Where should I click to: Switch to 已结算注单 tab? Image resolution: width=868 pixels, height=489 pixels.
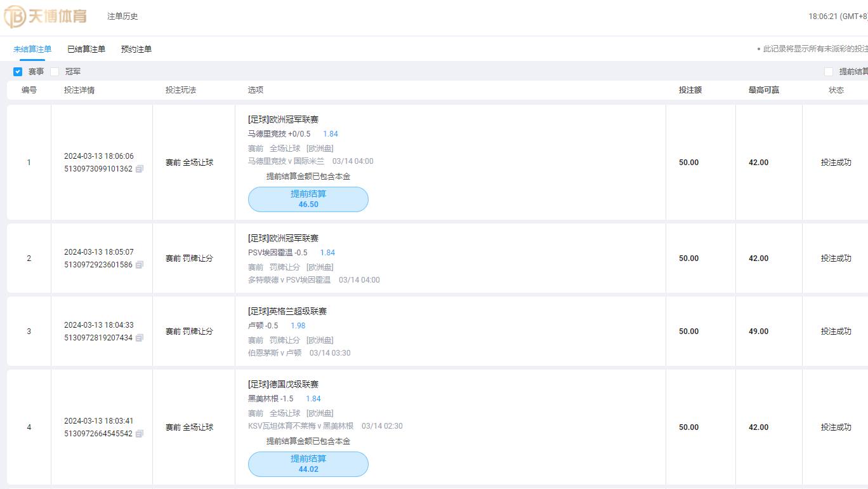coord(86,49)
